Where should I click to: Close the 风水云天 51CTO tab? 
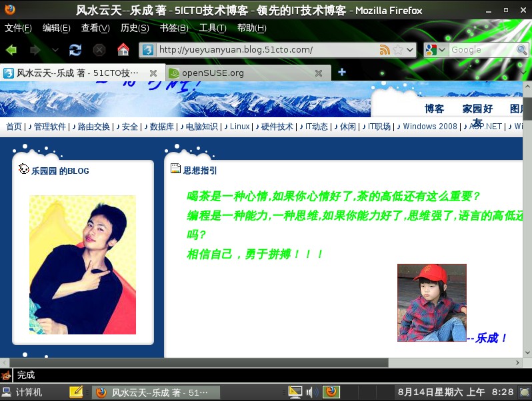153,73
